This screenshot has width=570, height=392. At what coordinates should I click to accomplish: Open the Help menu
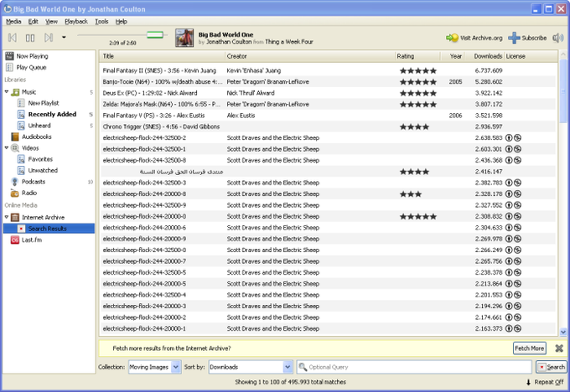(121, 22)
